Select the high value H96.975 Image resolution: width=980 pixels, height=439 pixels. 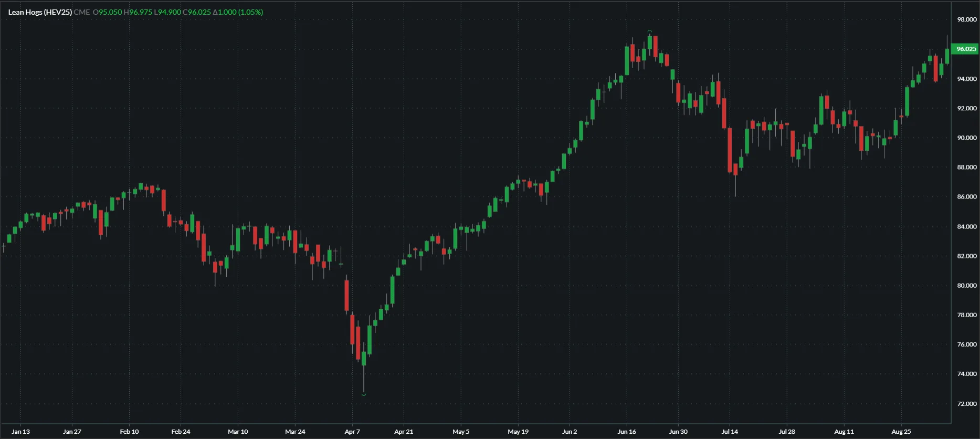tap(138, 12)
